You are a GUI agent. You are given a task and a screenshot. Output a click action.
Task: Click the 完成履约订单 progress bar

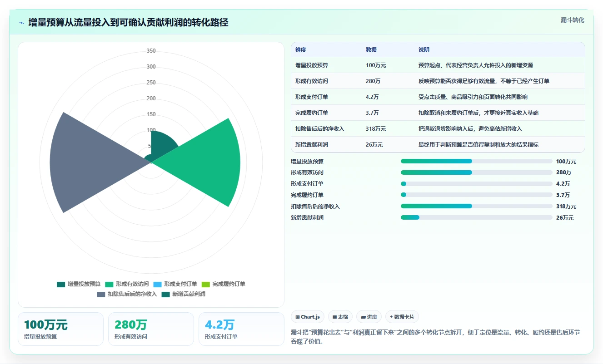[476, 195]
